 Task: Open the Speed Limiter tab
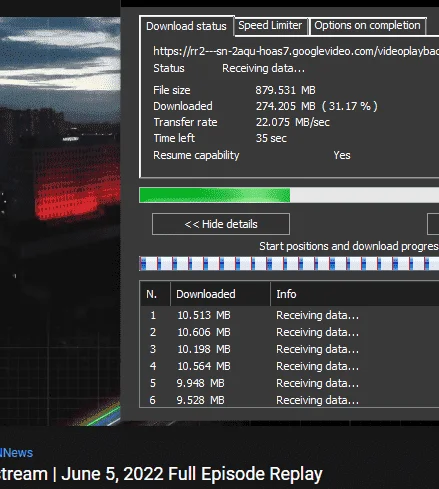pos(270,26)
